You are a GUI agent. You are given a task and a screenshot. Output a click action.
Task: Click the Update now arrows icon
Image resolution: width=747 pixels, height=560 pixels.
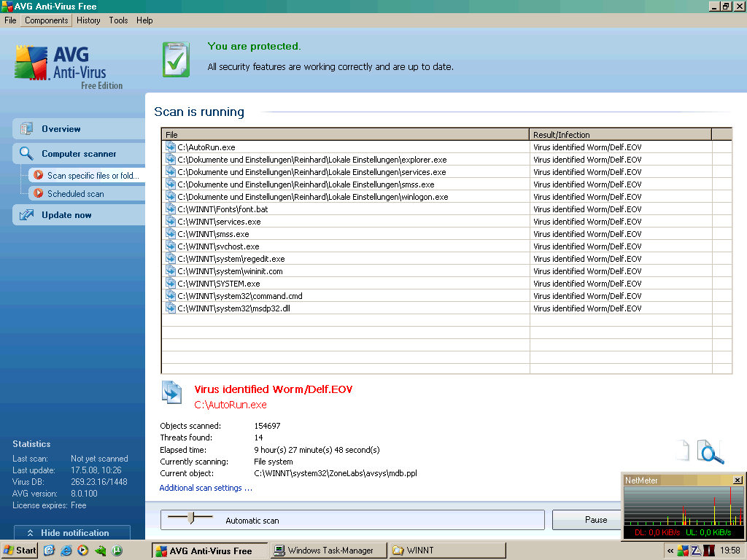pyautogui.click(x=27, y=215)
